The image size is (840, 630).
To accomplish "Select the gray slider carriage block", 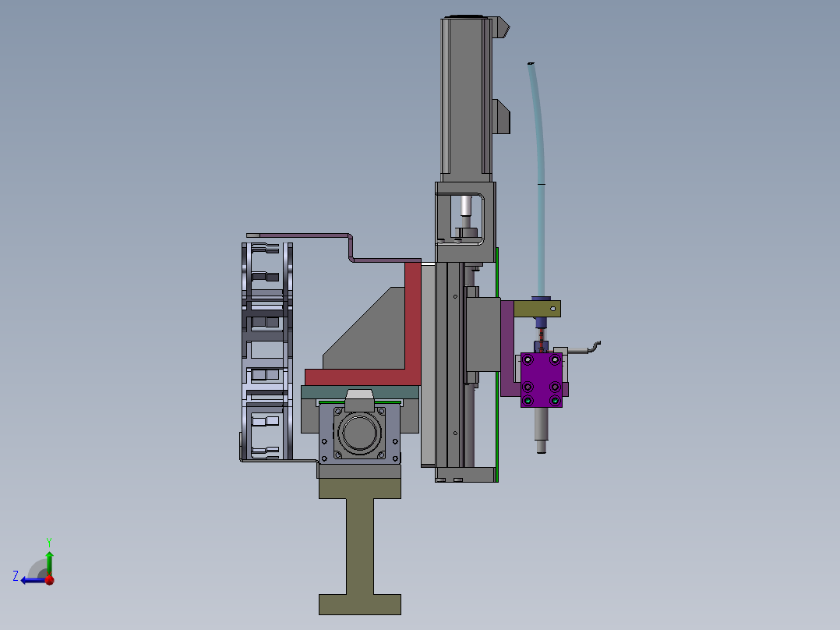I will [x=483, y=335].
